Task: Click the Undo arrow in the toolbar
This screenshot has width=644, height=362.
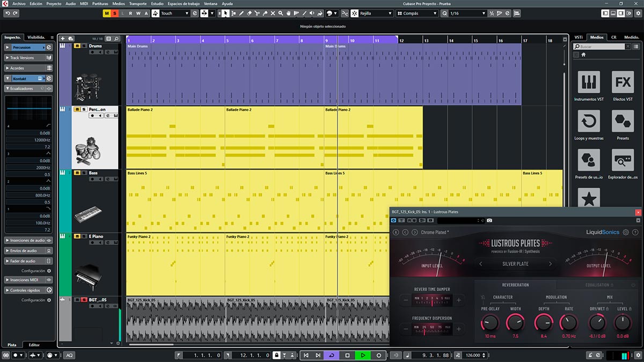Action: (x=8, y=13)
